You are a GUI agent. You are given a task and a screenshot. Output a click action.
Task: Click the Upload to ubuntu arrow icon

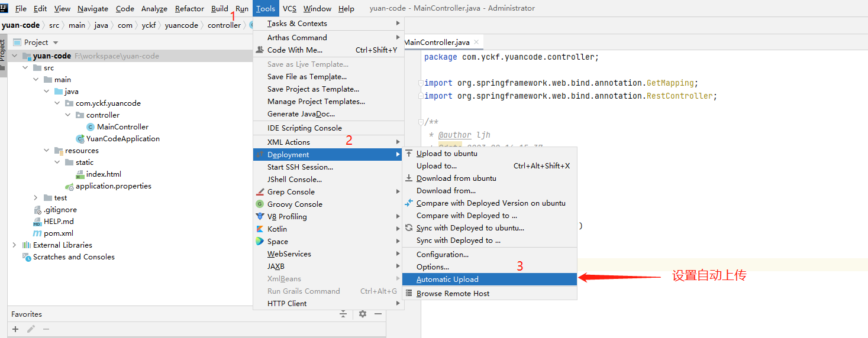tap(409, 154)
